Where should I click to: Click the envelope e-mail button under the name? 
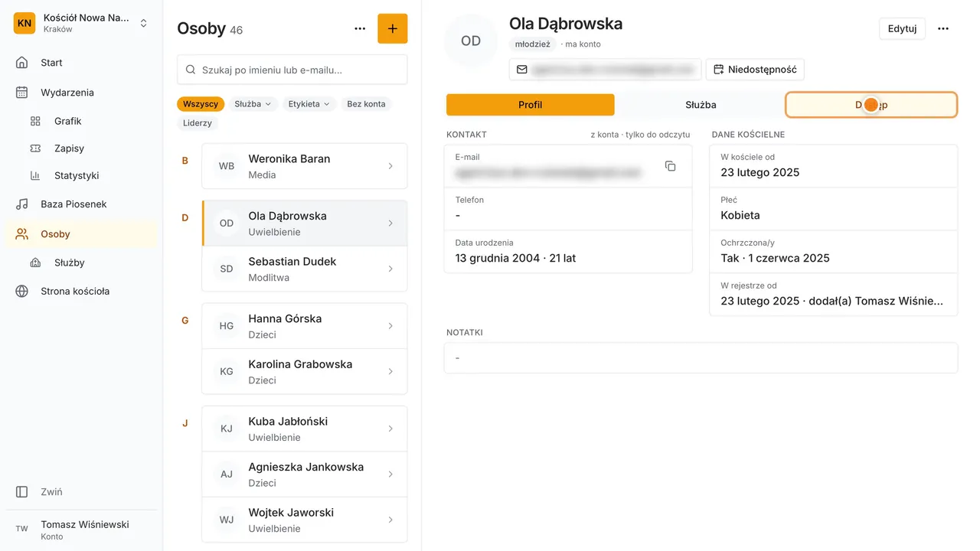click(x=606, y=70)
